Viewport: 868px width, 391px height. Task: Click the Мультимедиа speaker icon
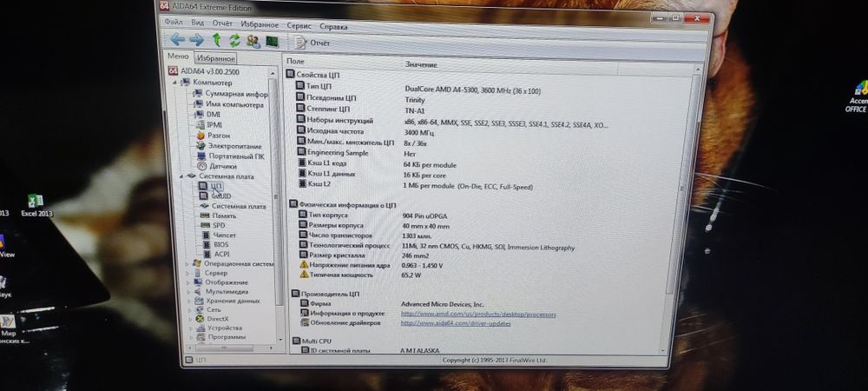tap(198, 292)
